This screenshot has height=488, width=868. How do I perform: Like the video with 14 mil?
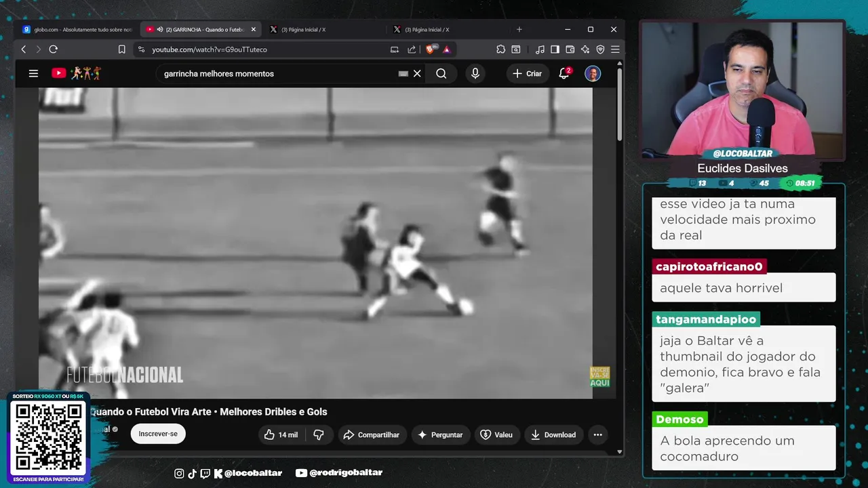tap(281, 434)
